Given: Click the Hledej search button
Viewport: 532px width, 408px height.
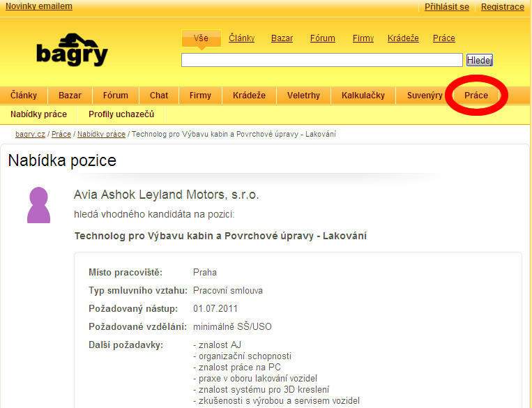Looking at the screenshot, I should pyautogui.click(x=480, y=60).
